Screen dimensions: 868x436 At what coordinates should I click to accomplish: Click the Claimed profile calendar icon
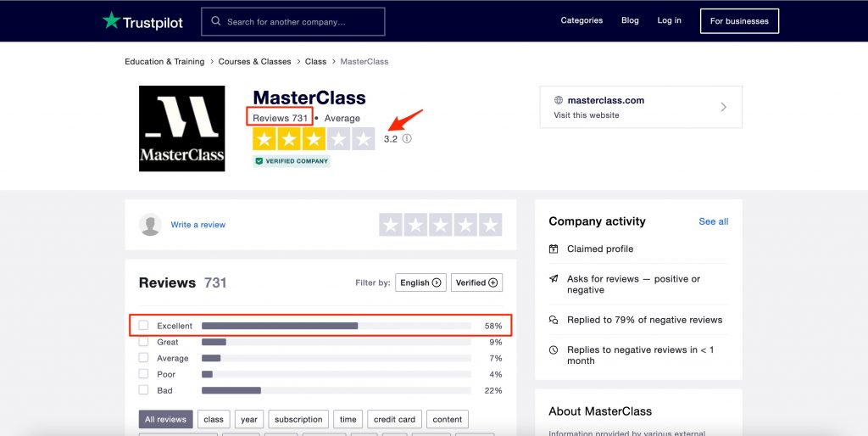(x=554, y=249)
